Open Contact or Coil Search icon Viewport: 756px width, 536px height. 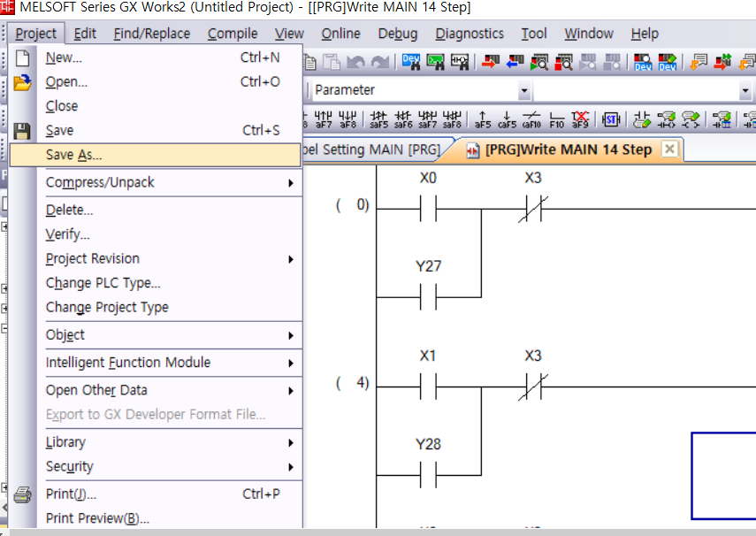[x=460, y=62]
